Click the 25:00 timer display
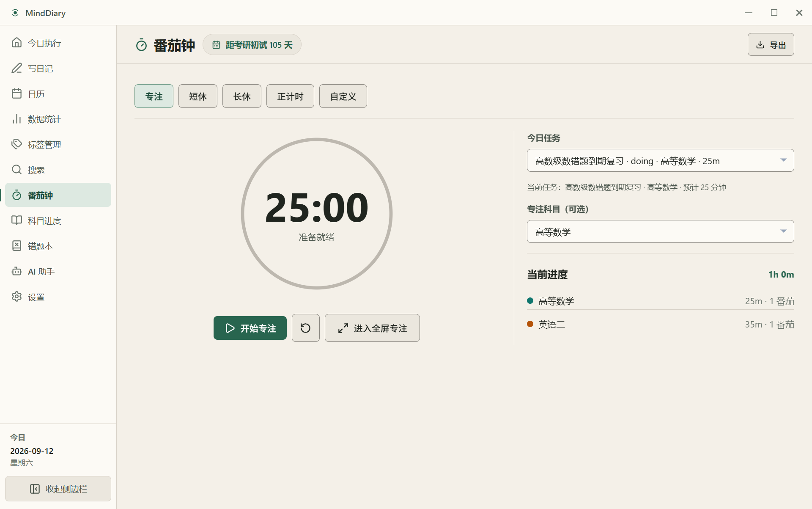This screenshot has width=812, height=509. click(316, 207)
